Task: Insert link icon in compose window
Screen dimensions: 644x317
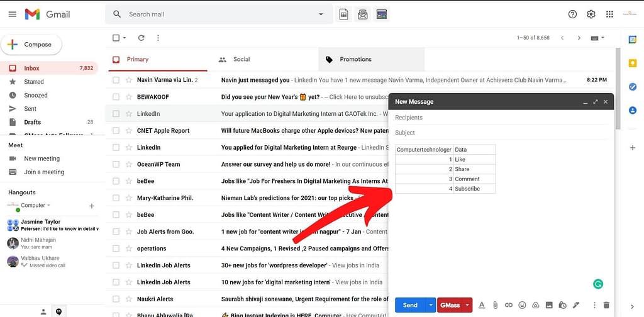Action: tap(509, 305)
